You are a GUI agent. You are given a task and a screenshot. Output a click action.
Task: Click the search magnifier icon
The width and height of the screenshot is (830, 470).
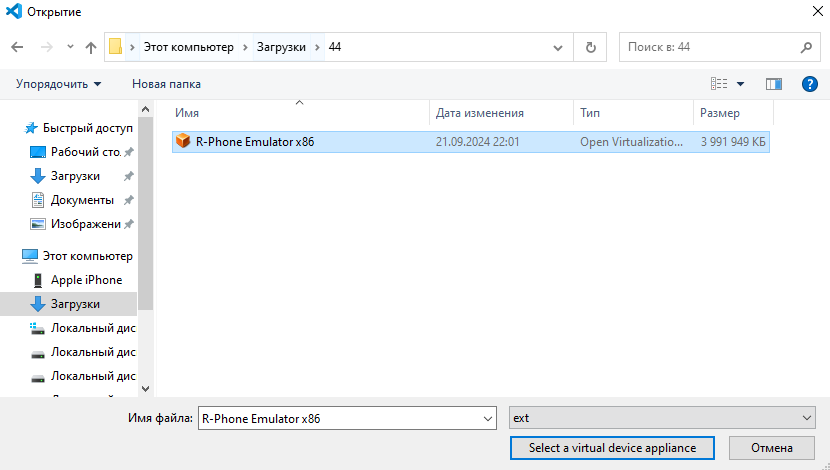[806, 48]
